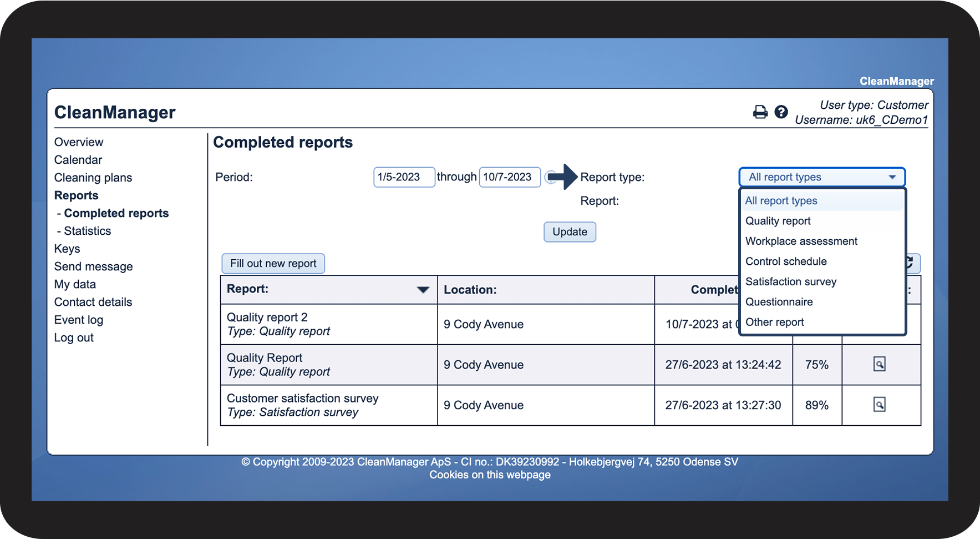Click the printer icon in header
Screen dimensions: 980x539
[760, 112]
